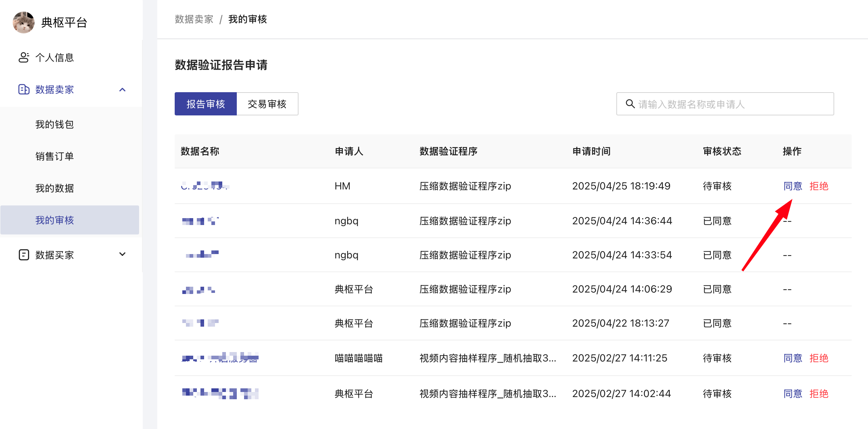
Task: Click 视频内容抽样程序 cell in 喵喵喵喵喵 row
Action: 488,358
